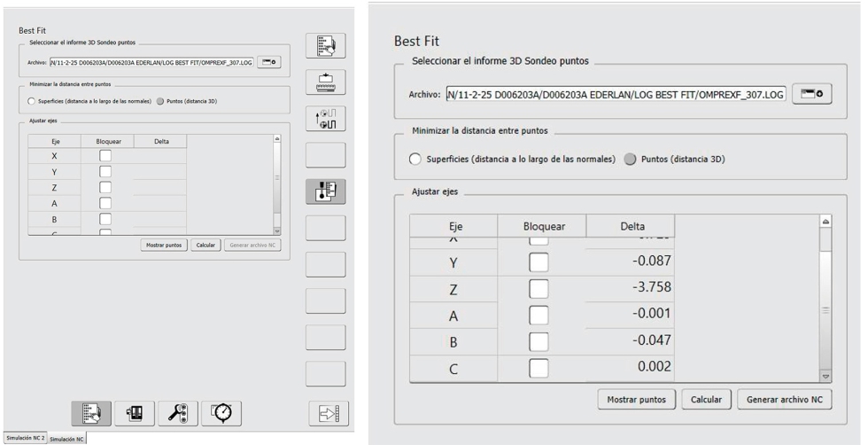Click file browse icon in left Best Fit panel
Image resolution: width=868 pixels, height=445 pixels.
269,63
